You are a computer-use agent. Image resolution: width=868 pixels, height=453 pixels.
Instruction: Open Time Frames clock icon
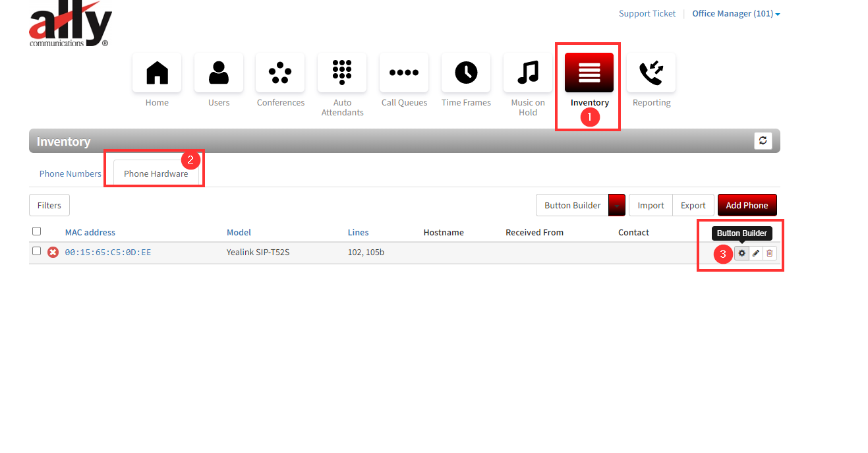[x=466, y=73]
